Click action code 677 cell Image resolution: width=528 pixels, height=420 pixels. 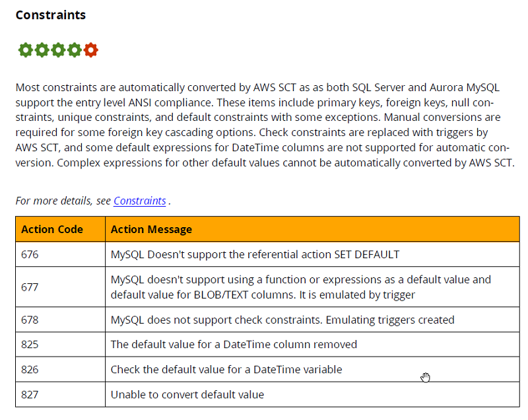(60, 287)
